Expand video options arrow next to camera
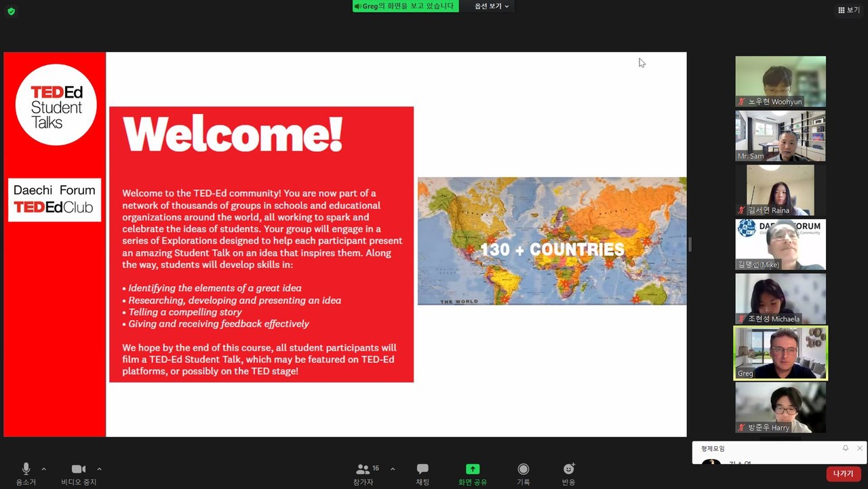 pyautogui.click(x=100, y=469)
